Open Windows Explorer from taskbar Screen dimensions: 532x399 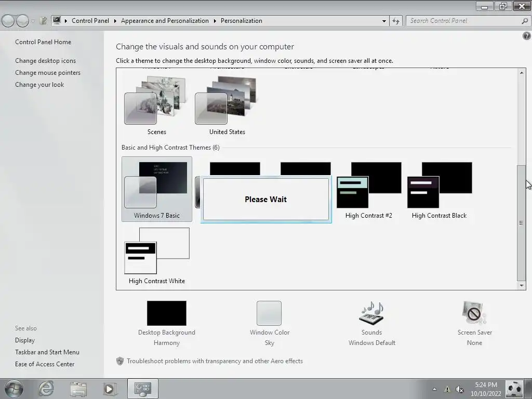point(78,389)
